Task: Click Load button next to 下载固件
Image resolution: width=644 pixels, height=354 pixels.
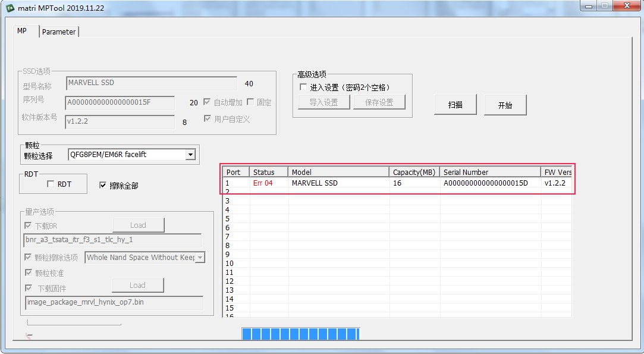Action: (137, 286)
